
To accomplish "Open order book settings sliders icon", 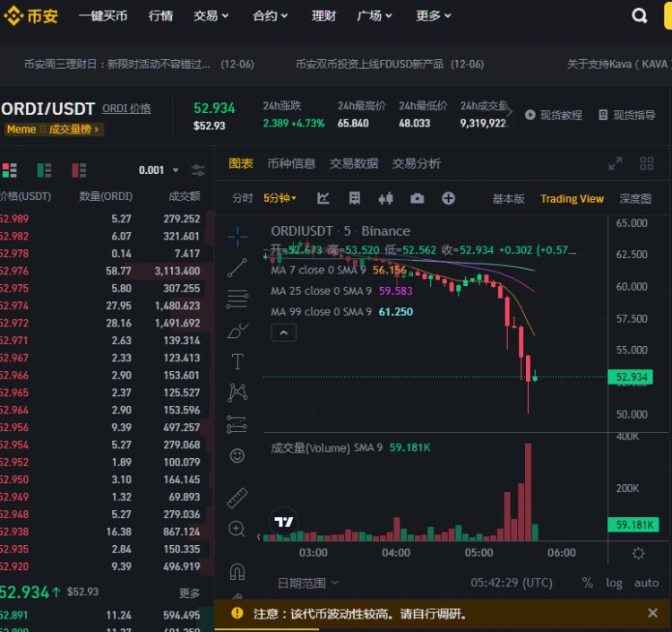I will point(198,170).
